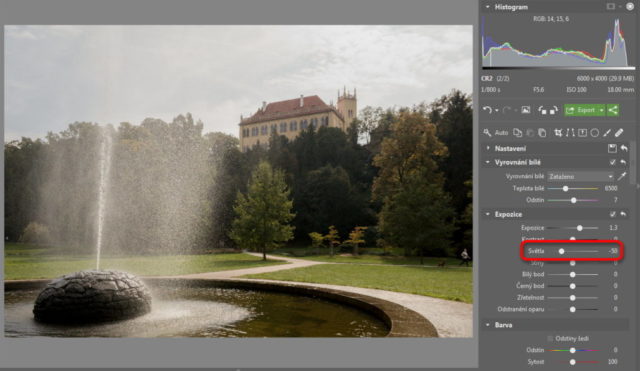Click the Teplota bílé value 6500
This screenshot has height=371, width=640.
point(611,188)
